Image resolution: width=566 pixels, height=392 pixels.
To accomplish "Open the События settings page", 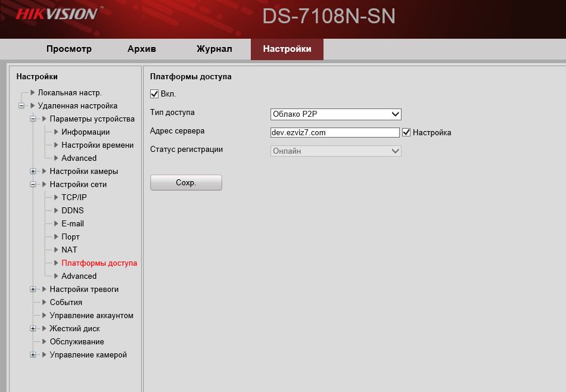I will click(66, 303).
